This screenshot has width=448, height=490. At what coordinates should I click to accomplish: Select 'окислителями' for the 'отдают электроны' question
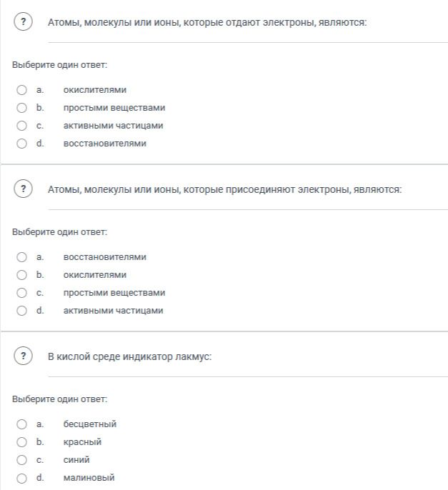pos(21,90)
